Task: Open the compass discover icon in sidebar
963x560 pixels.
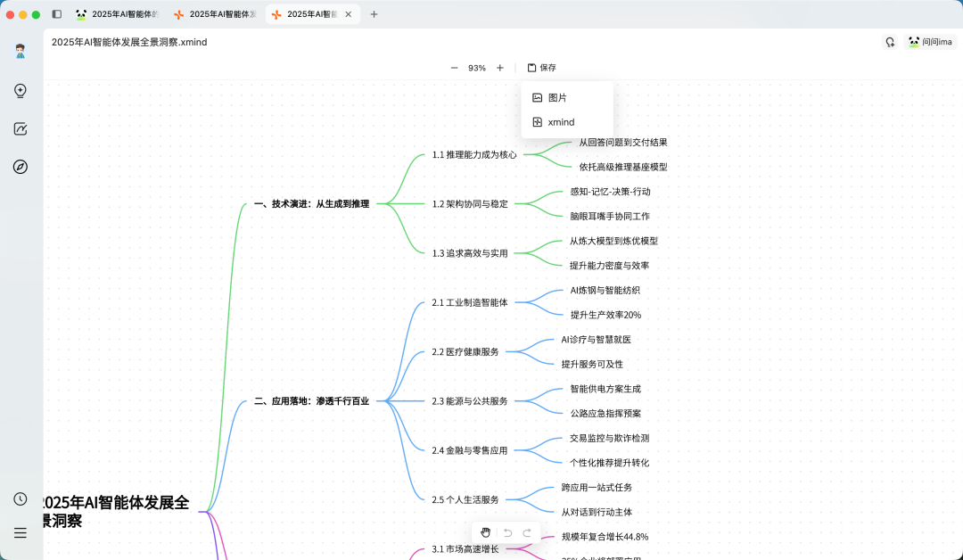Action: 21,167
